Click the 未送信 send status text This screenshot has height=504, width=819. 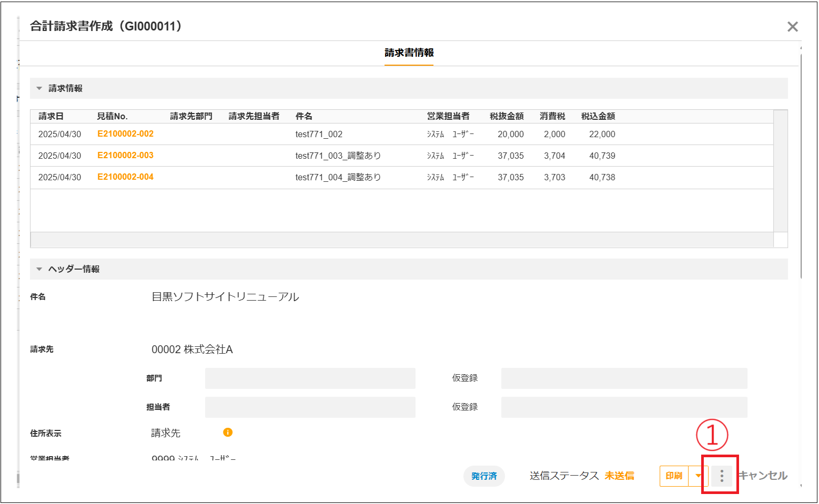(619, 476)
